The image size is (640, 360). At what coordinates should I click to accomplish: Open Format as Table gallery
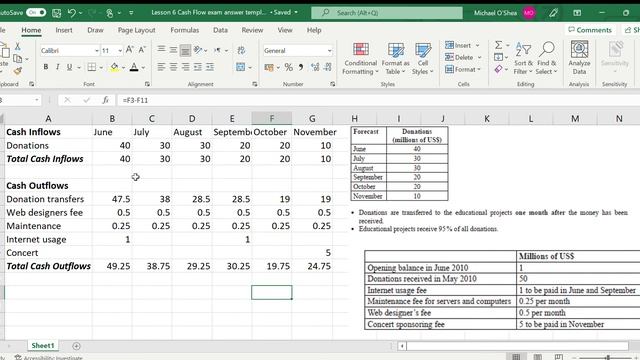395,58
